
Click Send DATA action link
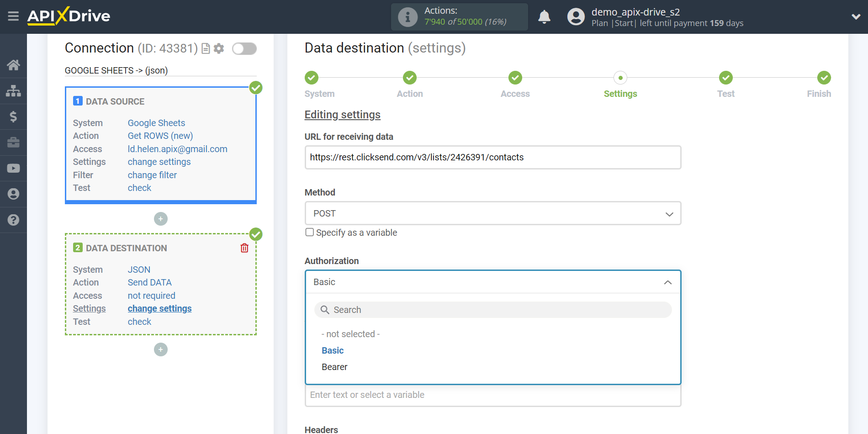click(149, 282)
